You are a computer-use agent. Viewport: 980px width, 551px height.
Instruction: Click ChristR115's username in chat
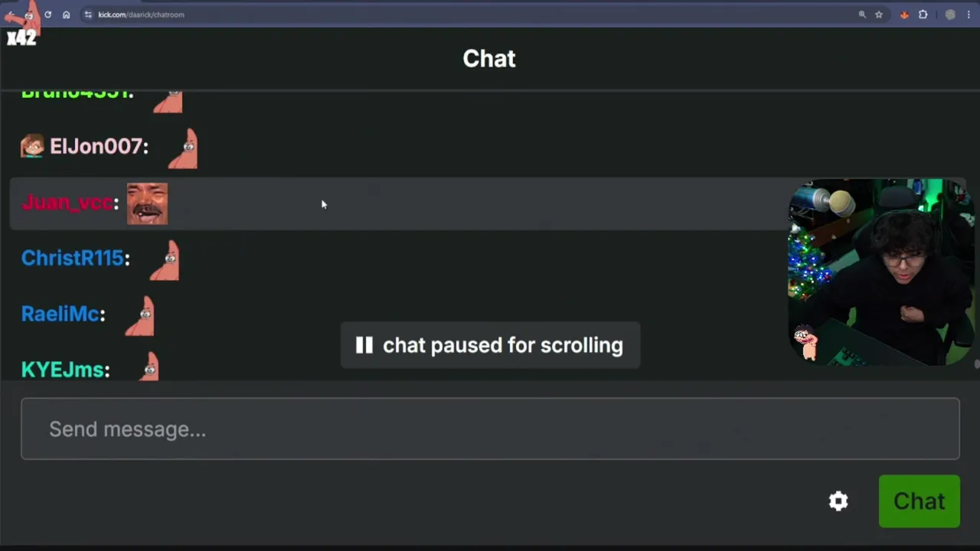click(73, 258)
